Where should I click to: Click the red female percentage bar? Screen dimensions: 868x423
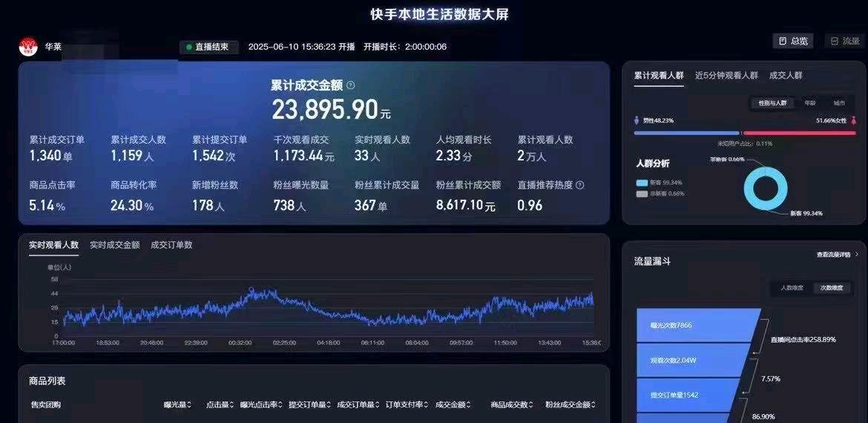point(799,133)
